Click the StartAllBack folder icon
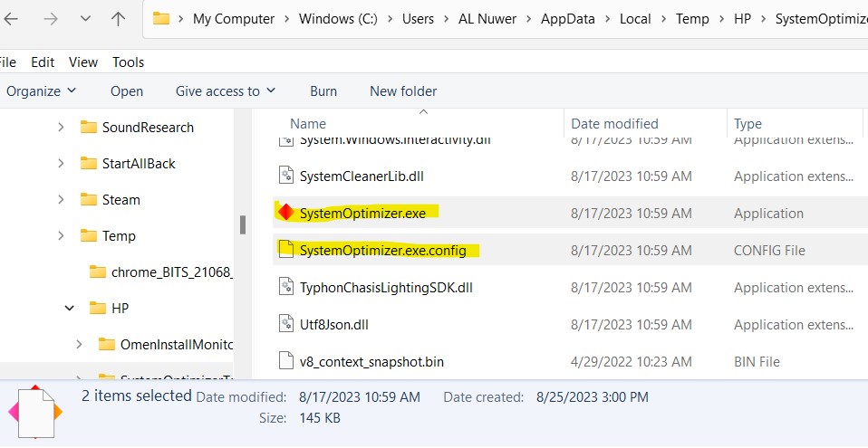This screenshot has width=868, height=448. (88, 164)
